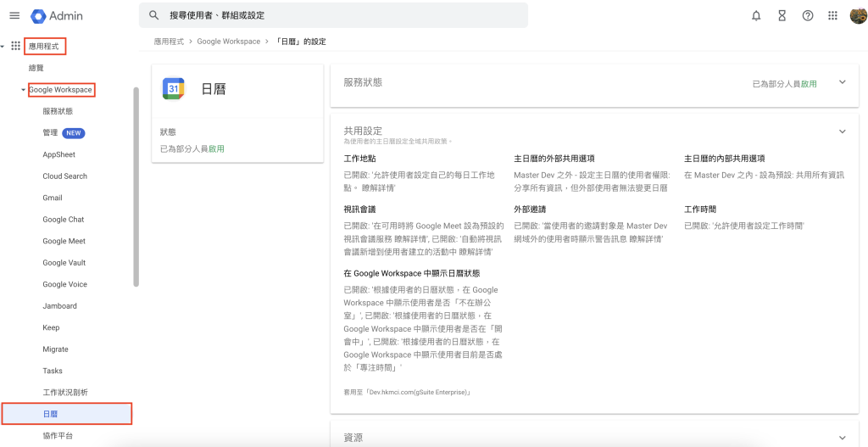This screenshot has width=868, height=447.
Task: Collapse the 共用設定 panel chevron
Action: tap(843, 131)
